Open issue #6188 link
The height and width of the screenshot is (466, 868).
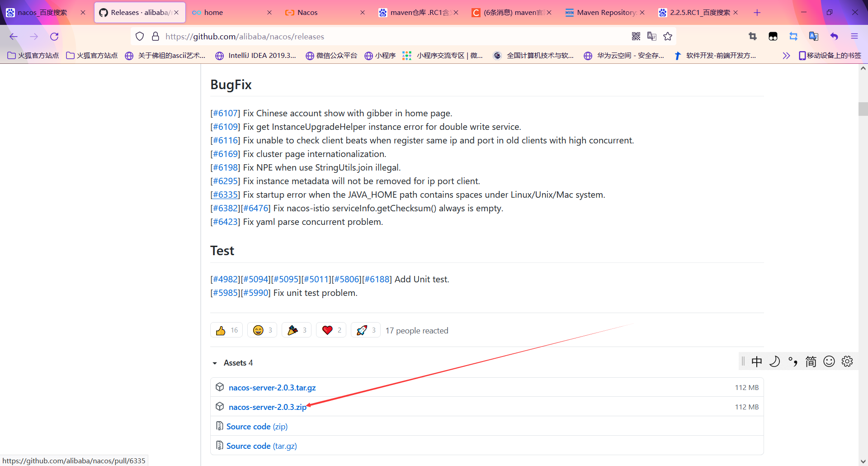377,279
